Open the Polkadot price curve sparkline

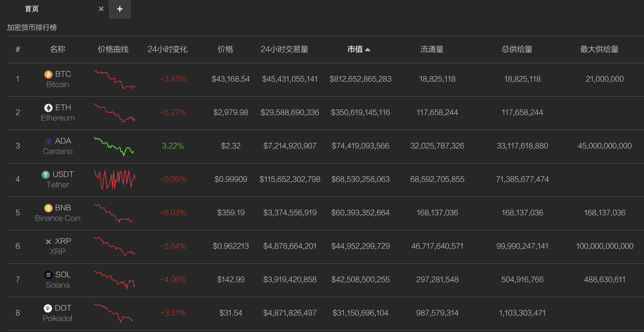click(x=113, y=313)
